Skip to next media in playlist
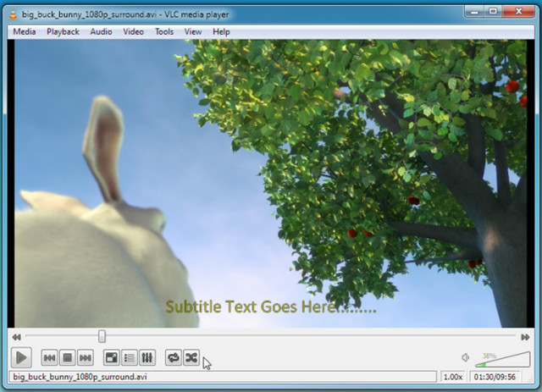The width and height of the screenshot is (542, 392). click(85, 357)
